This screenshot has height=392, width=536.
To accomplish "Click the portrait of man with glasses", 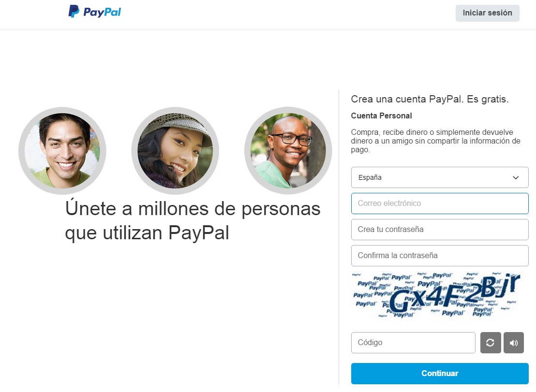I will point(288,151).
